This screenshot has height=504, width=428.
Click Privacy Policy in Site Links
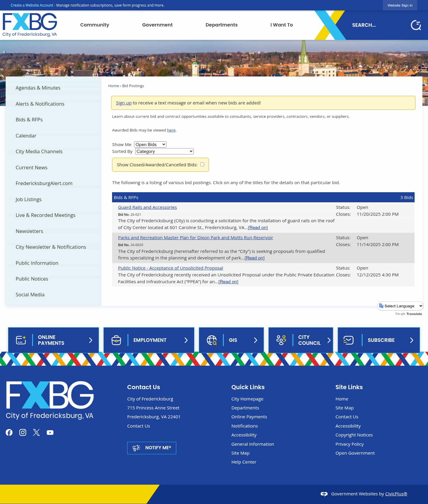click(x=350, y=444)
